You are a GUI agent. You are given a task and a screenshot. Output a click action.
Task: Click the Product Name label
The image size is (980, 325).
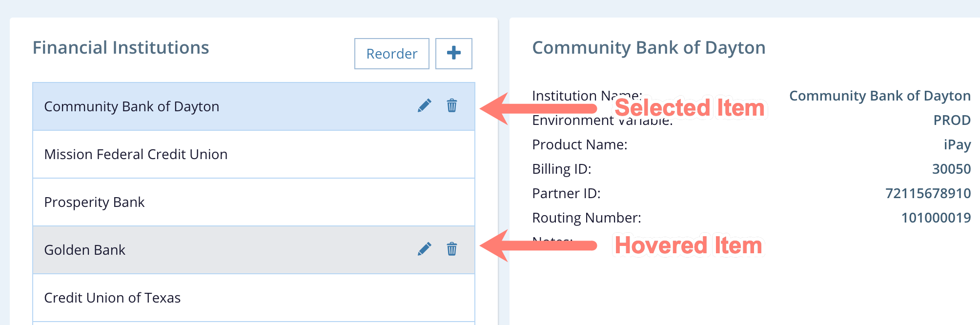tap(579, 144)
